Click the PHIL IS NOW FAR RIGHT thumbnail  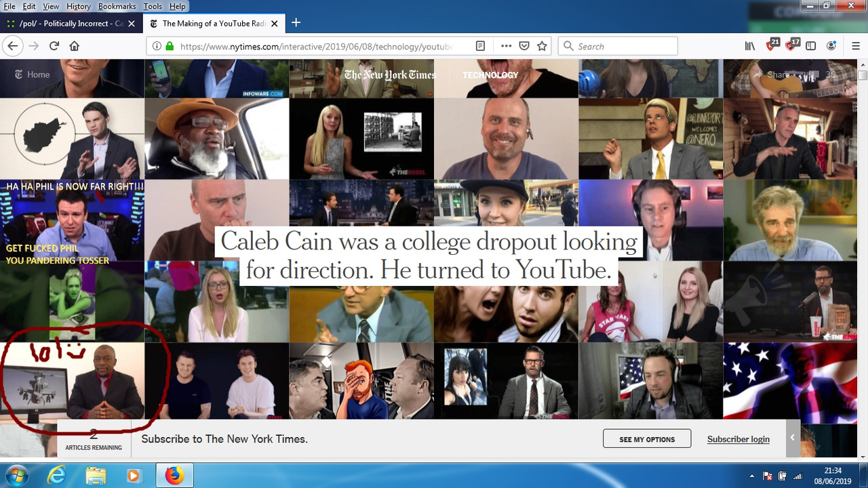tap(72, 220)
